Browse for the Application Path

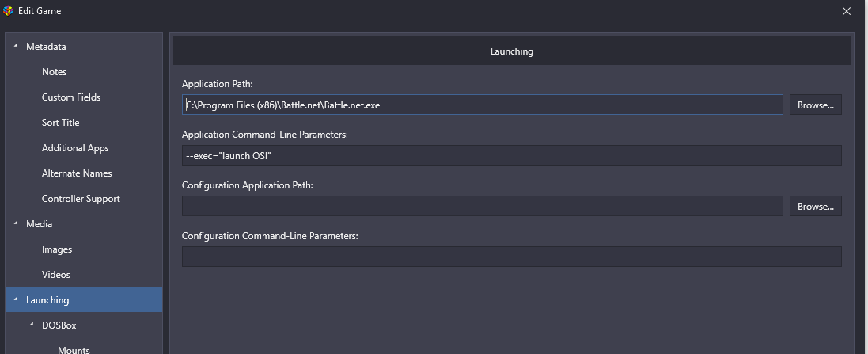pos(816,105)
